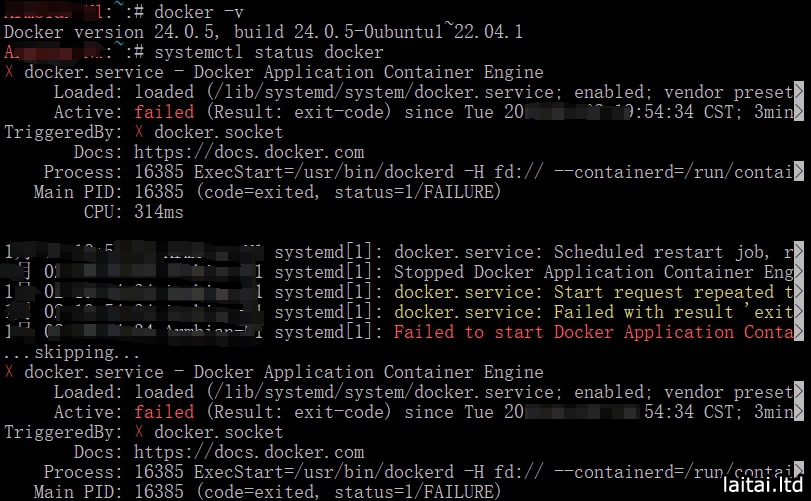Click the yellow 'Failed with result' warning line

point(595,312)
